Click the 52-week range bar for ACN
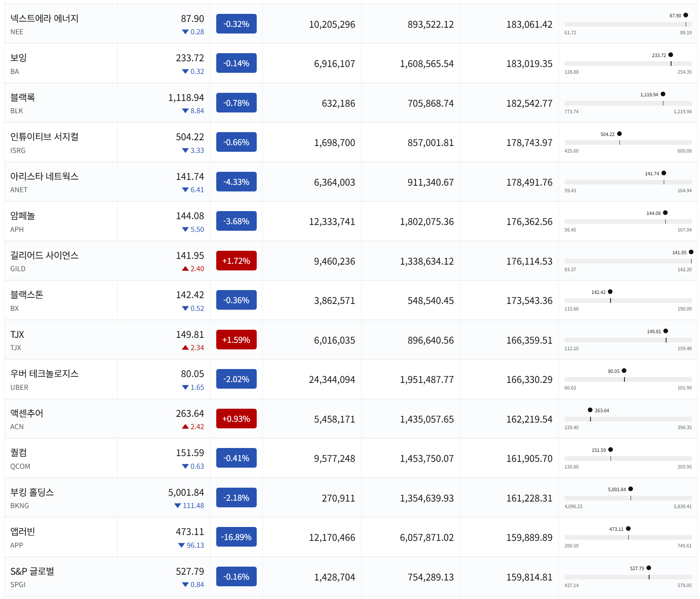Image resolution: width=700 pixels, height=599 pixels. pos(628,419)
